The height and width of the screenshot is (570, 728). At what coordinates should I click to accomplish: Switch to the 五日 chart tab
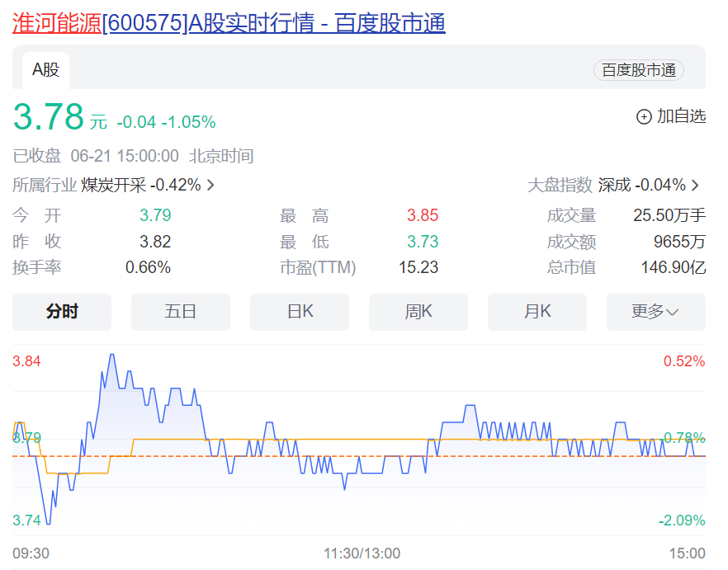coord(181,312)
